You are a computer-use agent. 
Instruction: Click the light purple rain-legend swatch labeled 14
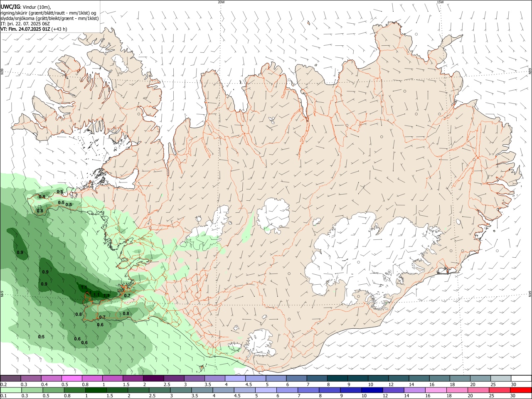414,390
